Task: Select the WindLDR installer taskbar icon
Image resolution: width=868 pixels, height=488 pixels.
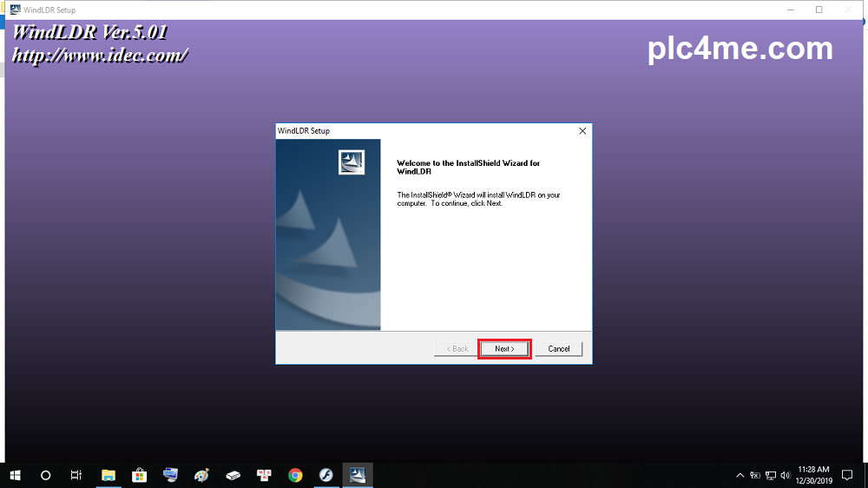Action: point(357,475)
